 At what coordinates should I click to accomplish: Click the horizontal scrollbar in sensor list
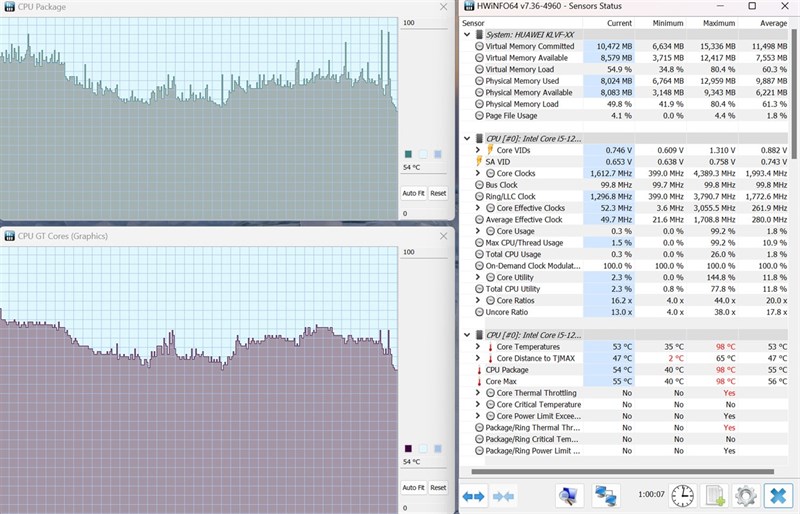coord(622,472)
